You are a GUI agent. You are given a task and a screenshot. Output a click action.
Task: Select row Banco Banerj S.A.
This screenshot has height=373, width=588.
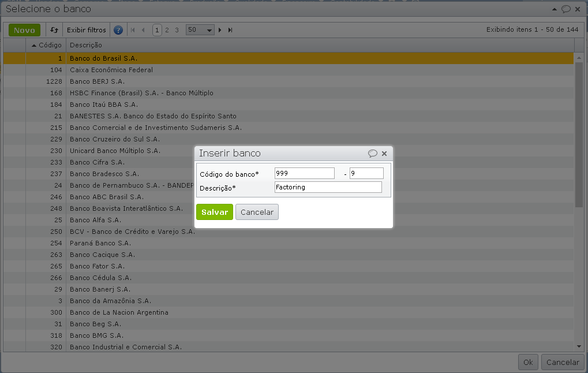pyautogui.click(x=289, y=289)
